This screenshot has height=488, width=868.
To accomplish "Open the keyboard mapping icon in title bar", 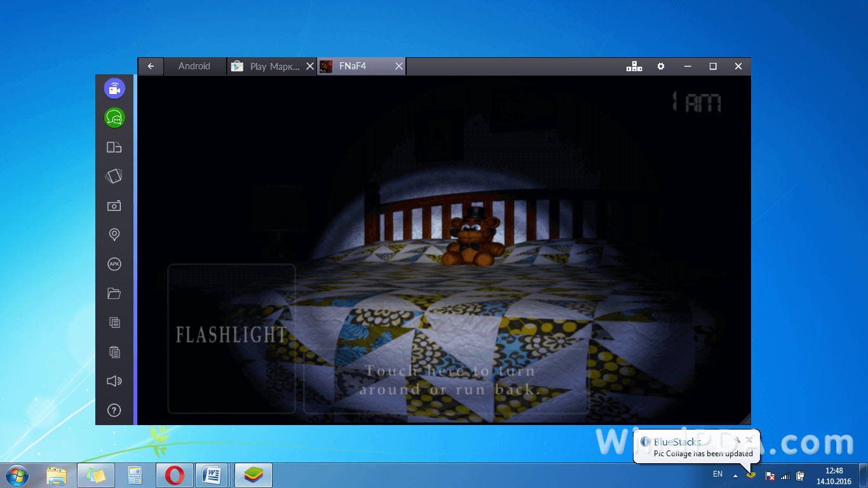I will 634,66.
